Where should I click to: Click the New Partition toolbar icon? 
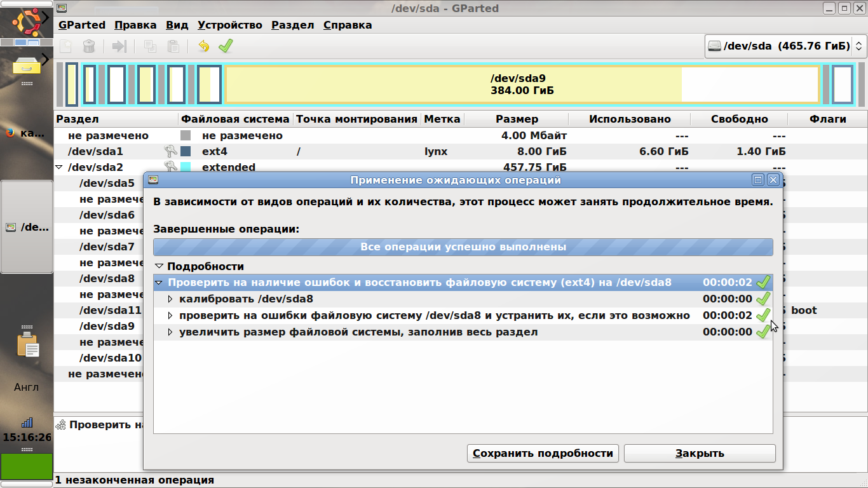[x=65, y=46]
